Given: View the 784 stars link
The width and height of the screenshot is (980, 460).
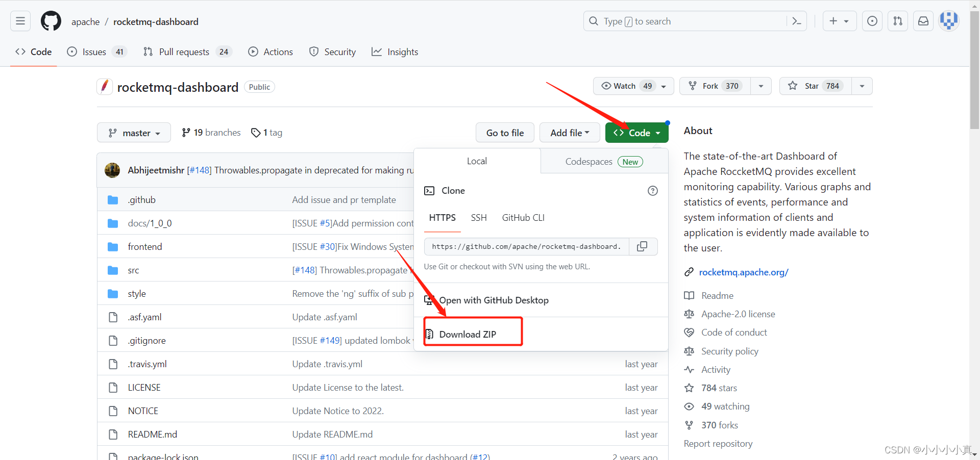Looking at the screenshot, I should (x=719, y=388).
